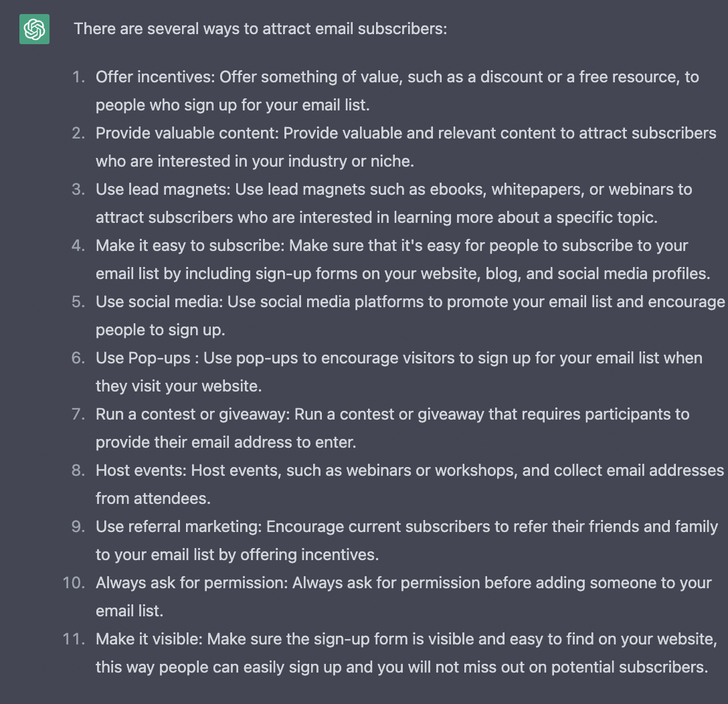
Task: Click the line 'they visit your website.'
Action: click(x=179, y=386)
